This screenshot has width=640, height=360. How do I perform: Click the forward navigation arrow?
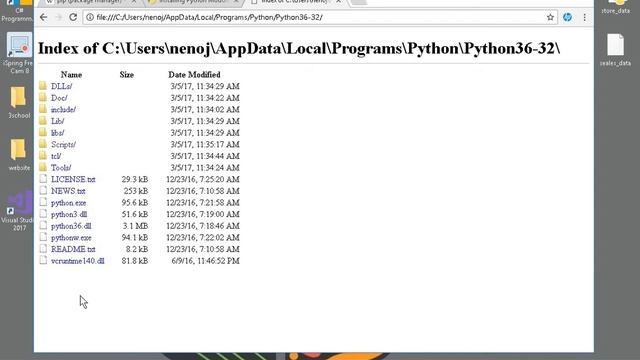(x=58, y=17)
